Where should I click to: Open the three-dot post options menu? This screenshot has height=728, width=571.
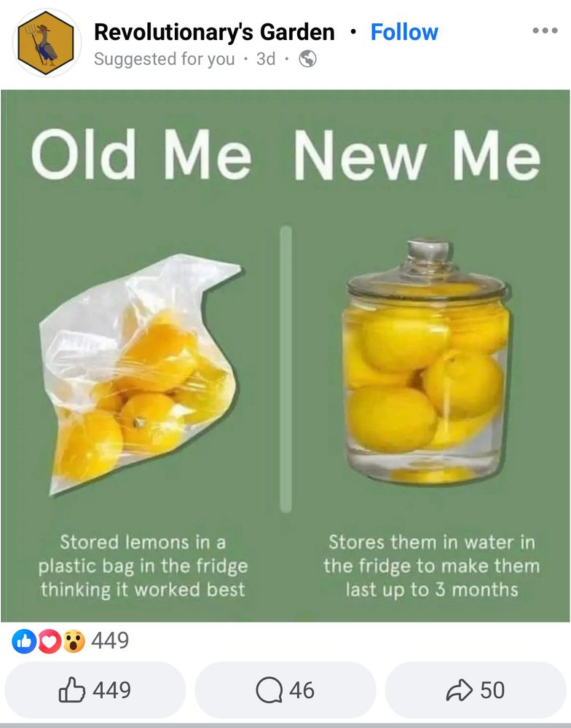click(545, 31)
